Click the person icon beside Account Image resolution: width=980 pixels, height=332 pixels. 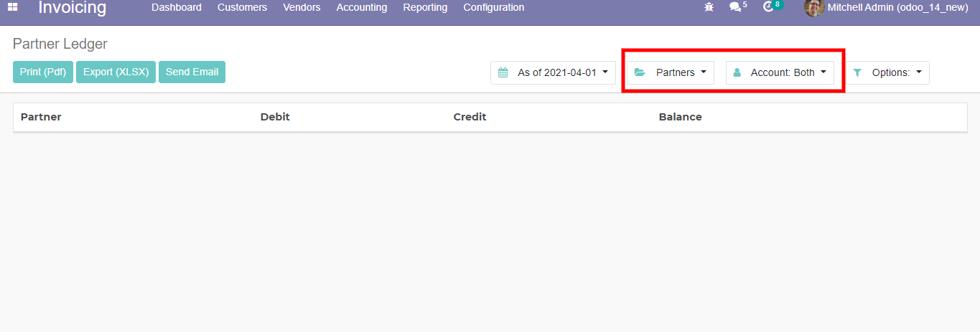(x=737, y=72)
